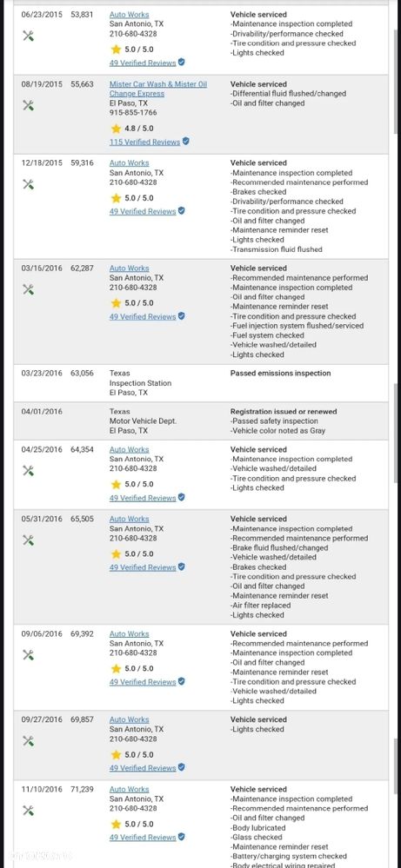Click the wrench icon beside 12/18/2015 record
This screenshot has width=401, height=868.
point(28,184)
